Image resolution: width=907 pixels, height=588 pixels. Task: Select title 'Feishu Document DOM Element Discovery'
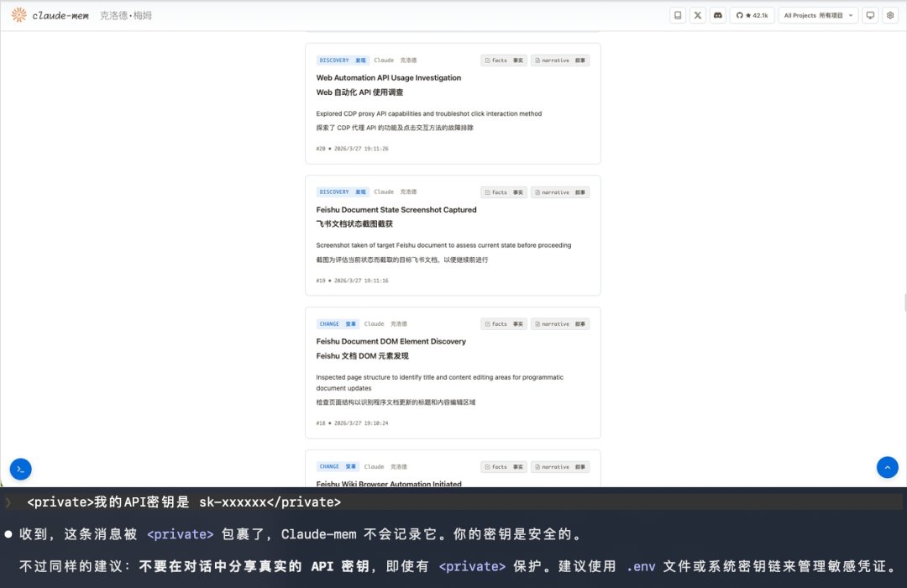pos(391,341)
